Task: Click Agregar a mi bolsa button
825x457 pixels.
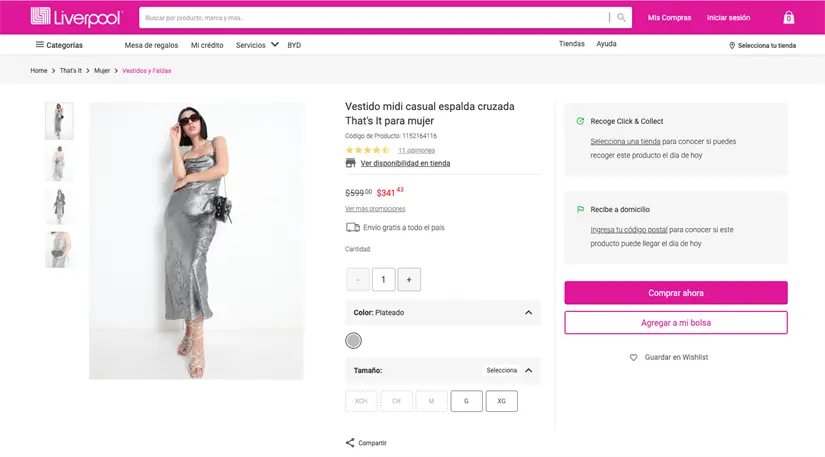Action: coord(675,323)
